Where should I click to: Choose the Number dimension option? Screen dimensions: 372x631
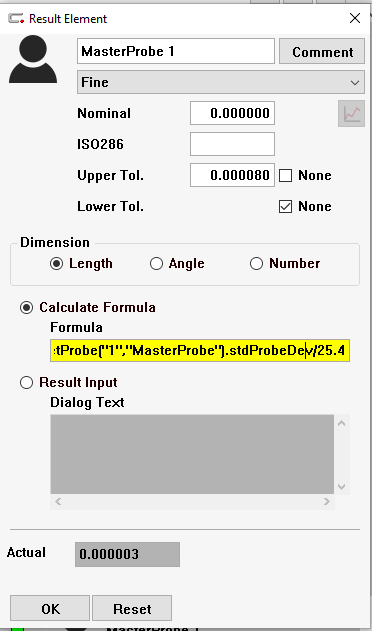coord(256,264)
